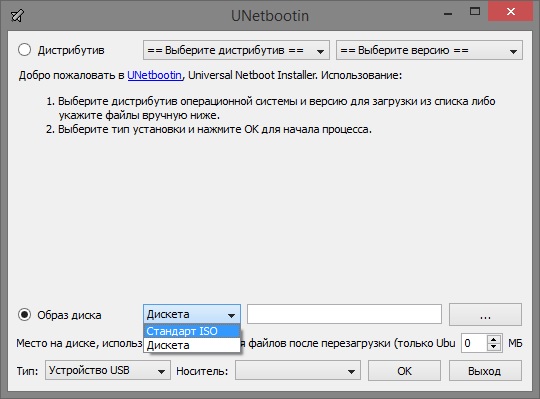
Task: Click the МБ persistent space number field
Action: 475,343
